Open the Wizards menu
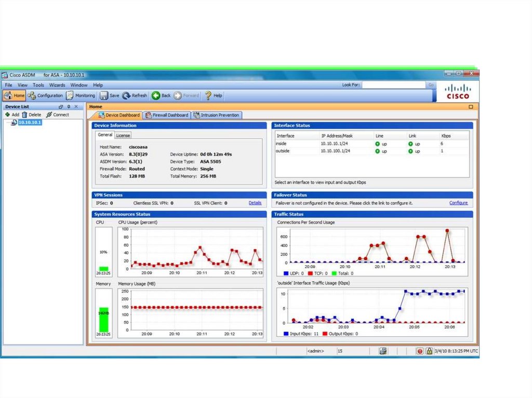Image resolution: width=532 pixels, height=398 pixels. click(x=57, y=85)
